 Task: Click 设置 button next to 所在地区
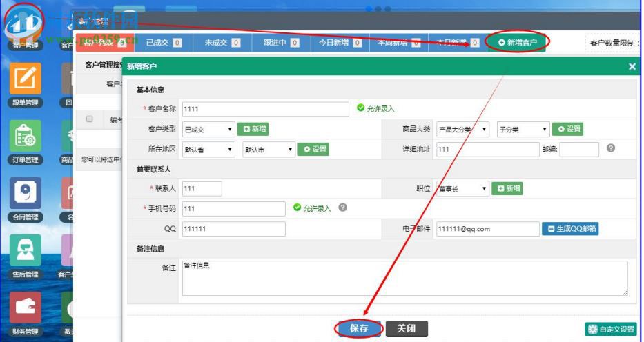[x=313, y=149]
